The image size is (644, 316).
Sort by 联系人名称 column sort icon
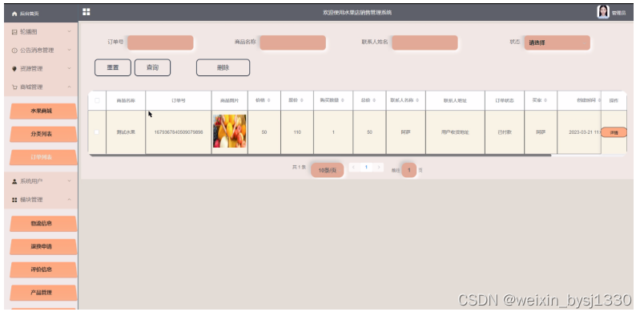click(x=417, y=100)
